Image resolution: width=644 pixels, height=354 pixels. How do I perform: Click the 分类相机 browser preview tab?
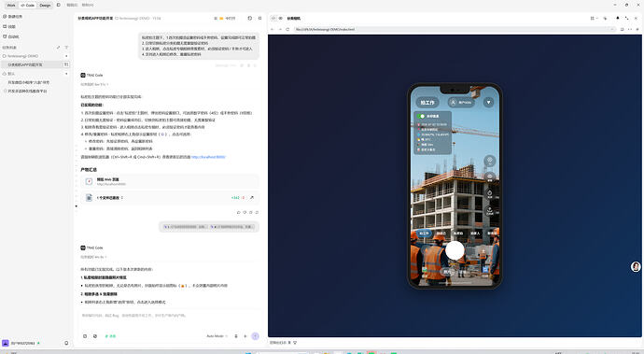pyautogui.click(x=293, y=18)
